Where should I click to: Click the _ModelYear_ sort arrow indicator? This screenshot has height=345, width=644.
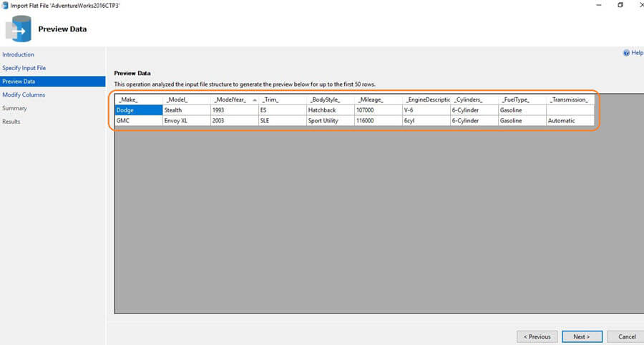255,99
